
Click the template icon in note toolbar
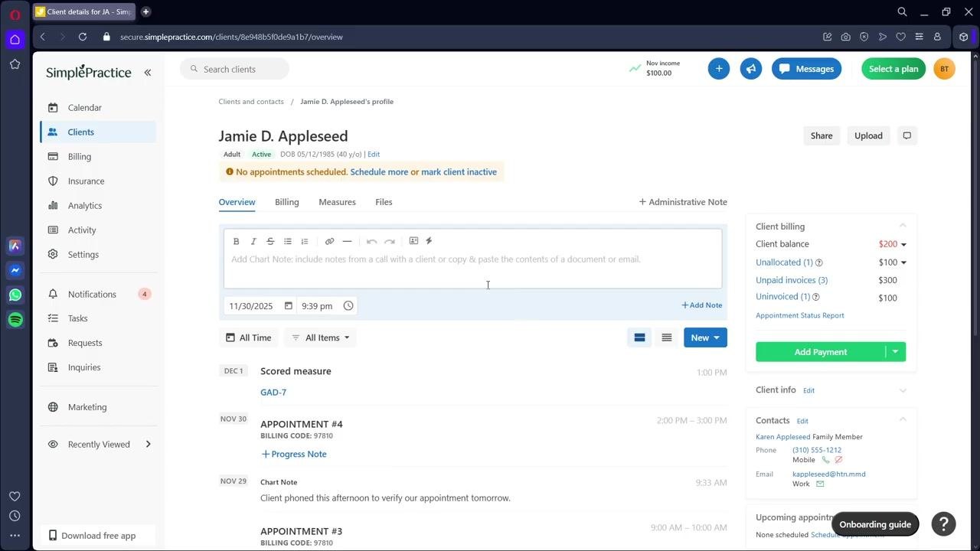pos(413,241)
